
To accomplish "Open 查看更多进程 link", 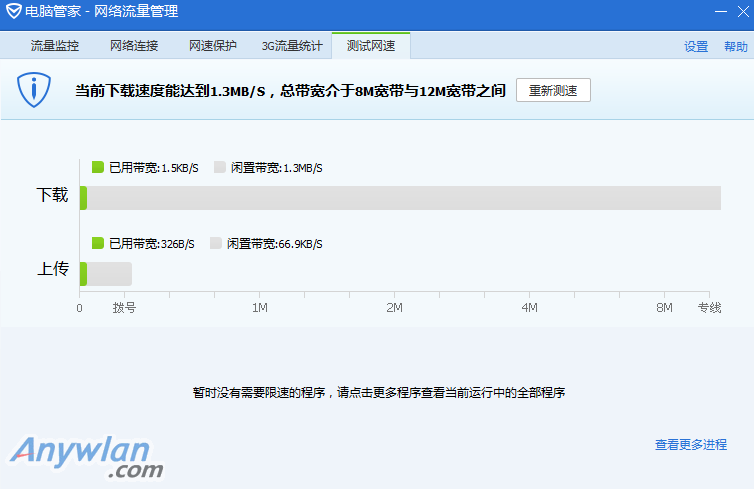I will coord(691,444).
